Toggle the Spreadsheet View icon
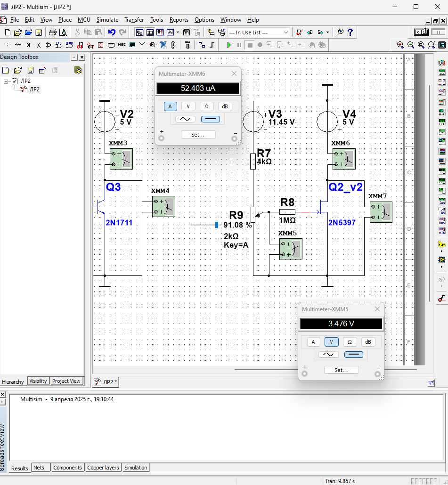This screenshot has width=448, height=485. 150,32
